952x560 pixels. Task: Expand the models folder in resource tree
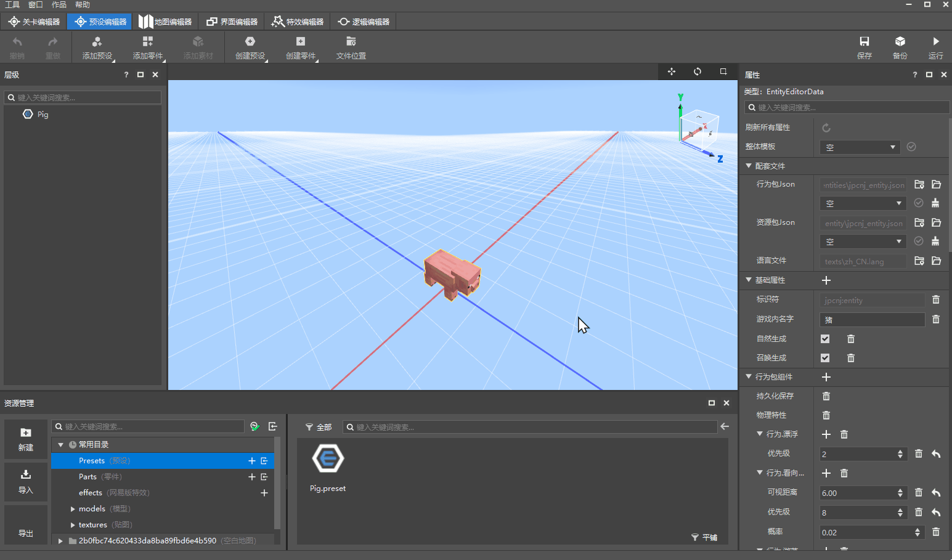(73, 509)
